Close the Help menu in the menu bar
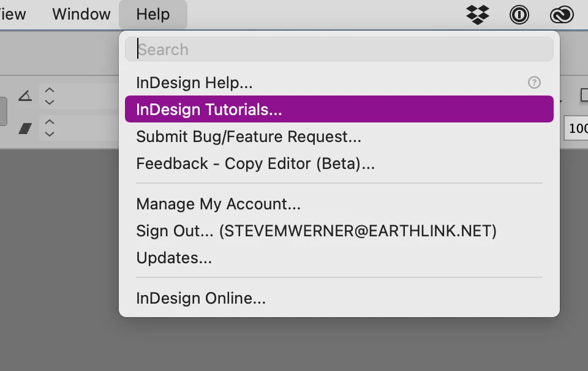 (x=153, y=14)
